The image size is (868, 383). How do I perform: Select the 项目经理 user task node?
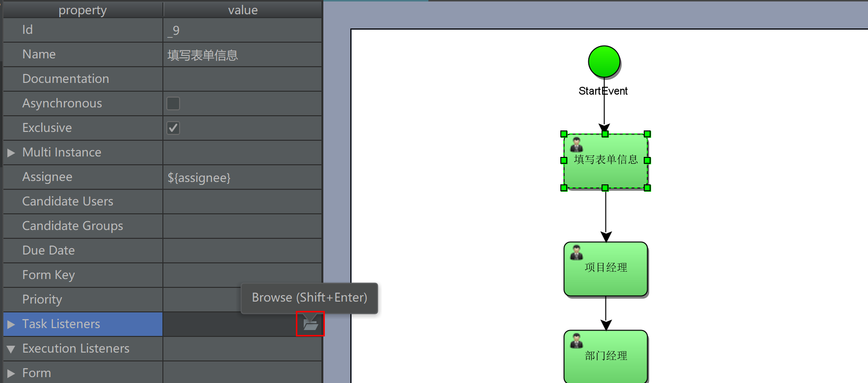pyautogui.click(x=605, y=269)
